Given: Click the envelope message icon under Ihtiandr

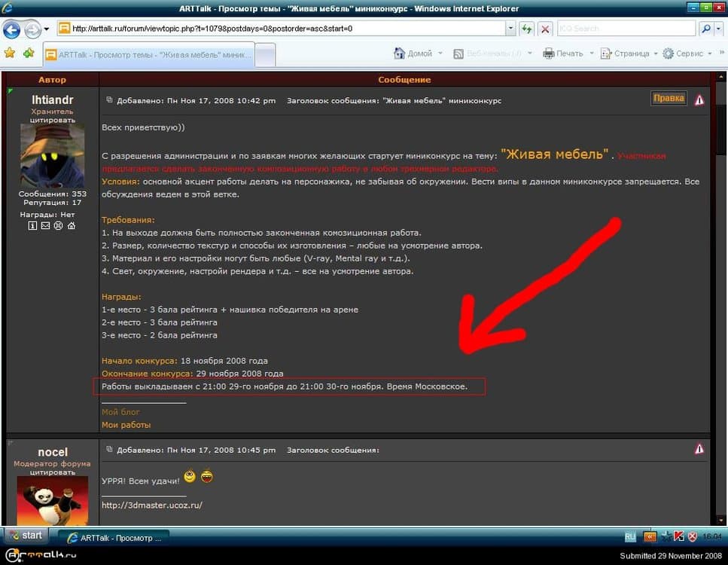Looking at the screenshot, I should point(45,225).
